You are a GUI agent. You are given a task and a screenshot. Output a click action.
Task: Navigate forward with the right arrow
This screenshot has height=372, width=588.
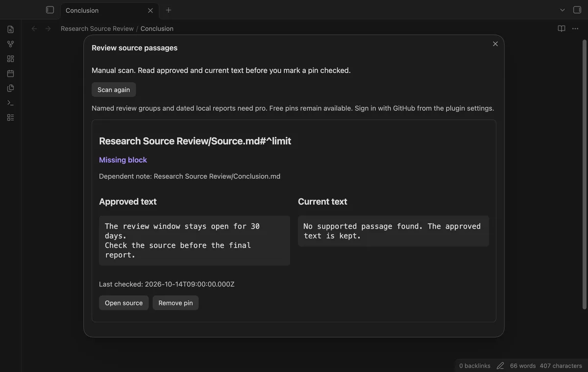48,28
